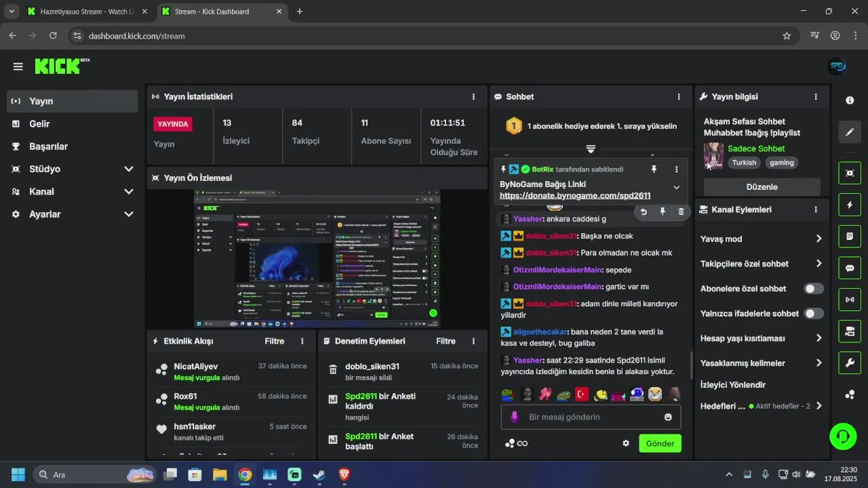Click the stream preview thumbnail
Screen dimensions: 868x488
(317, 259)
